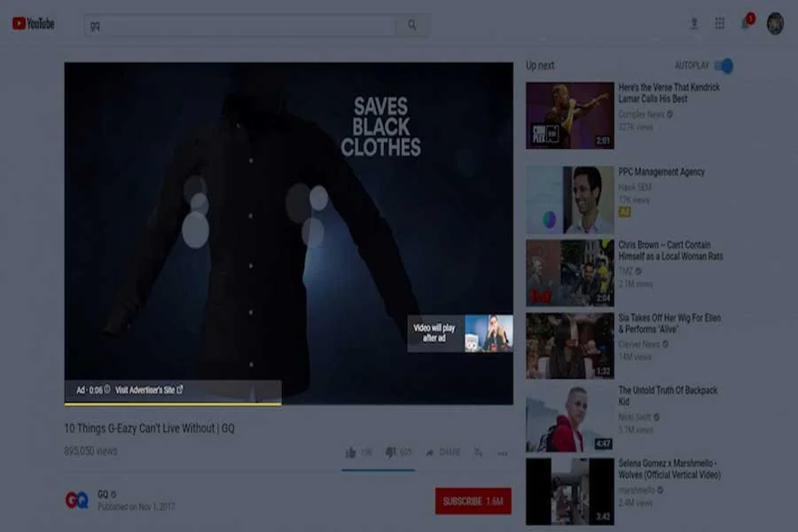Open the three-dot more actions menu
The width and height of the screenshot is (798, 532).
tap(503, 453)
